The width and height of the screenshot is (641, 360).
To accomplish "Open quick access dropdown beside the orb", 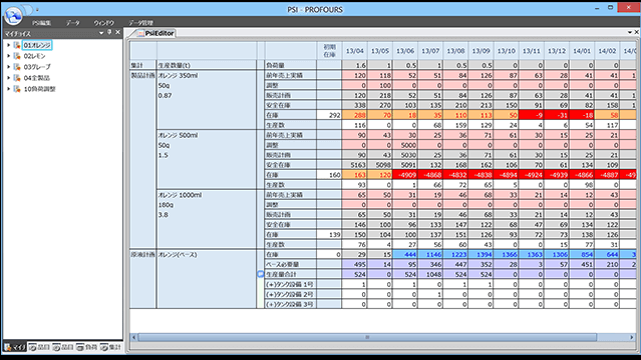I will pyautogui.click(x=37, y=9).
